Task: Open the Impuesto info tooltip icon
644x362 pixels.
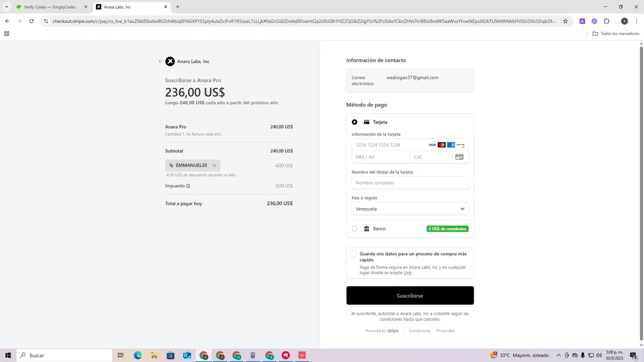Action: pos(188,186)
